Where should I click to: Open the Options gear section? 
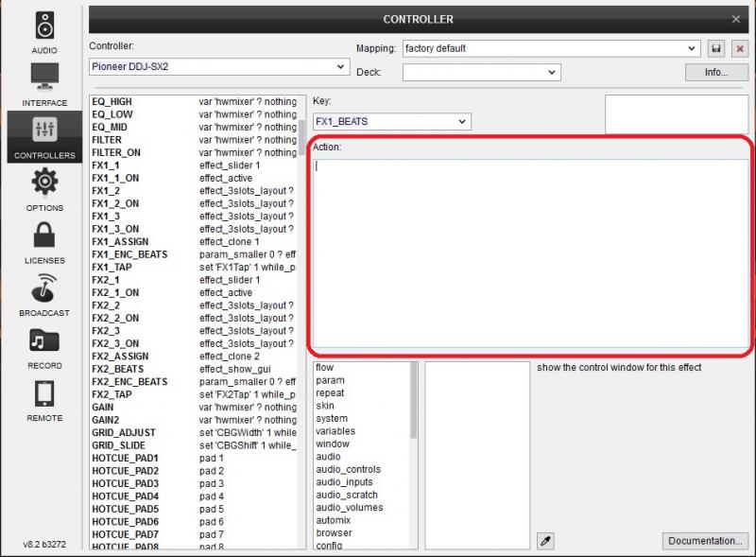coord(44,189)
